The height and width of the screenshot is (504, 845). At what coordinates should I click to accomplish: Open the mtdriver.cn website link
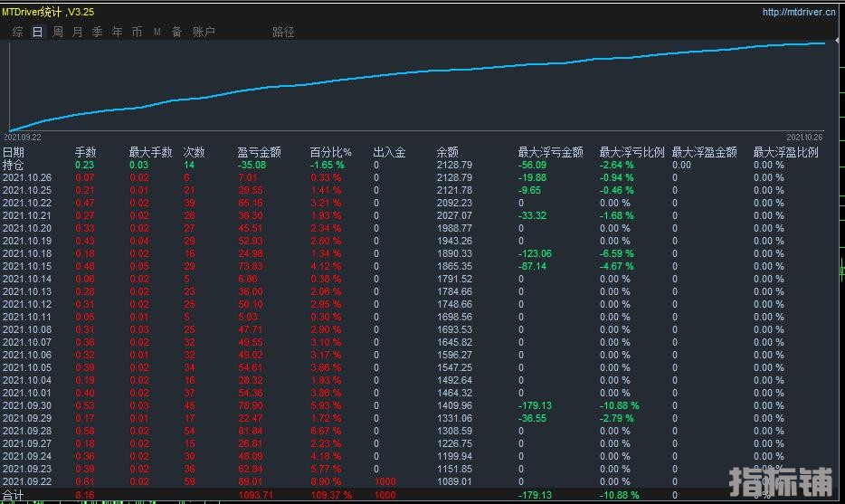tap(799, 13)
